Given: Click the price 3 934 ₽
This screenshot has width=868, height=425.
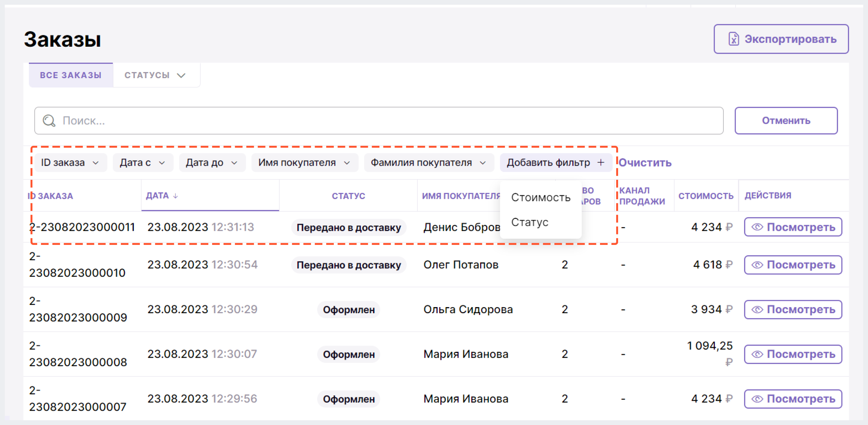Looking at the screenshot, I should pos(711,309).
